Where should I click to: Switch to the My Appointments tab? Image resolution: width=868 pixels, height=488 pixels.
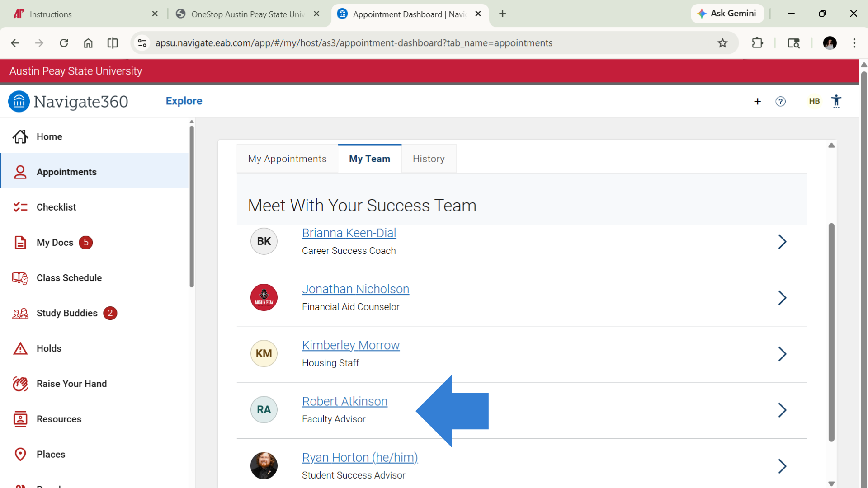pyautogui.click(x=287, y=159)
